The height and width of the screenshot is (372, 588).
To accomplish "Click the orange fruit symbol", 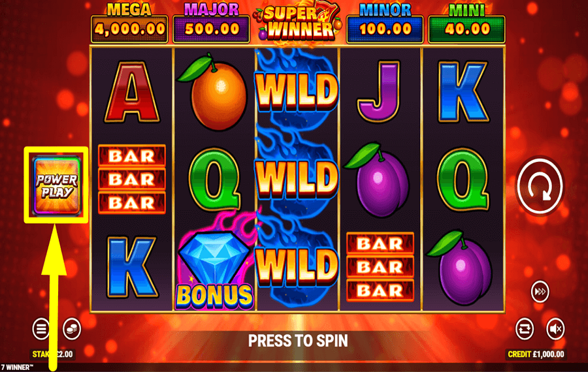I will click(214, 92).
